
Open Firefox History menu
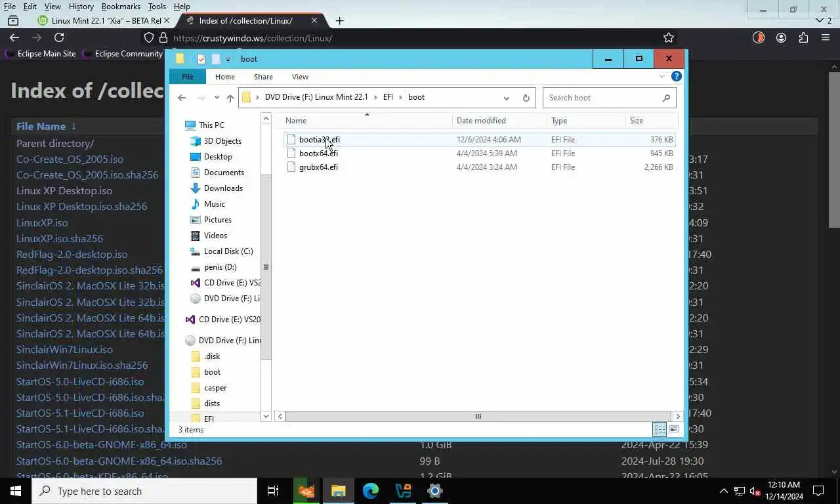(81, 7)
